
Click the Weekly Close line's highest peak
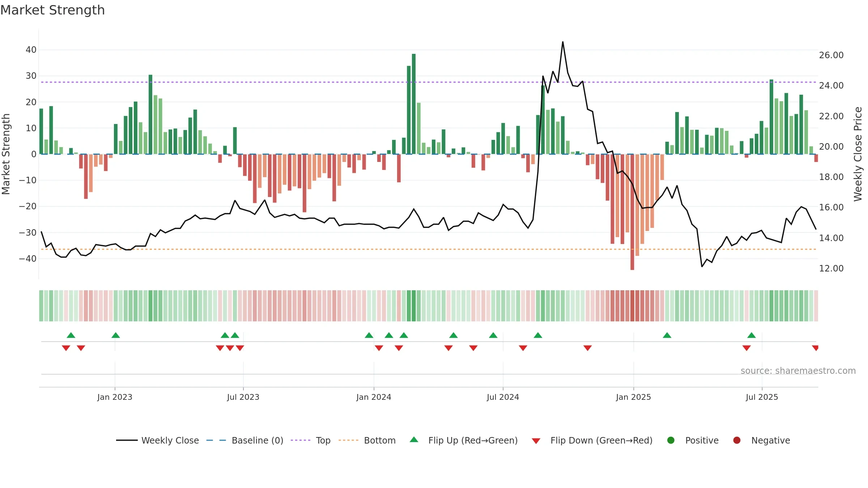pos(563,42)
